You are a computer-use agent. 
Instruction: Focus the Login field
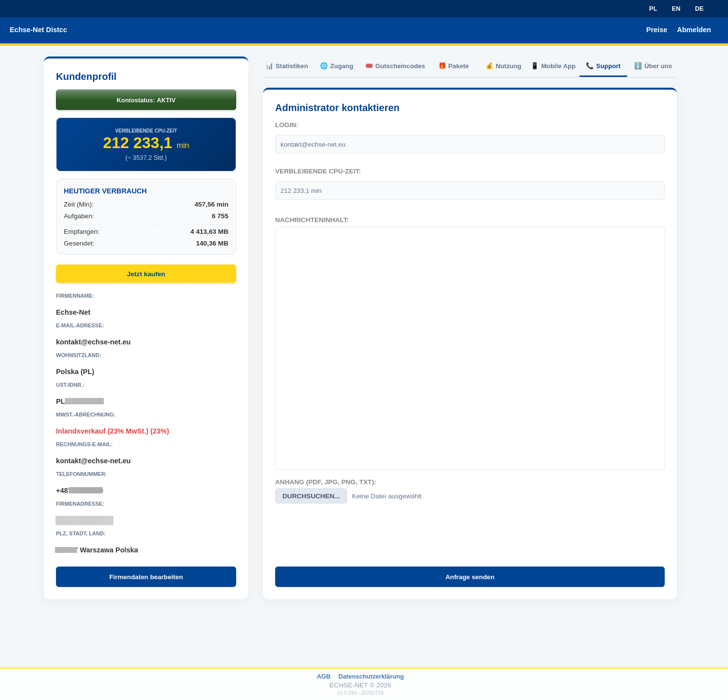470,144
